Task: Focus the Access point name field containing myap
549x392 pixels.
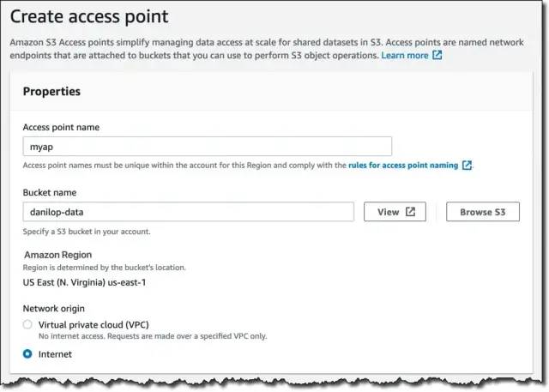Action: tap(207, 146)
